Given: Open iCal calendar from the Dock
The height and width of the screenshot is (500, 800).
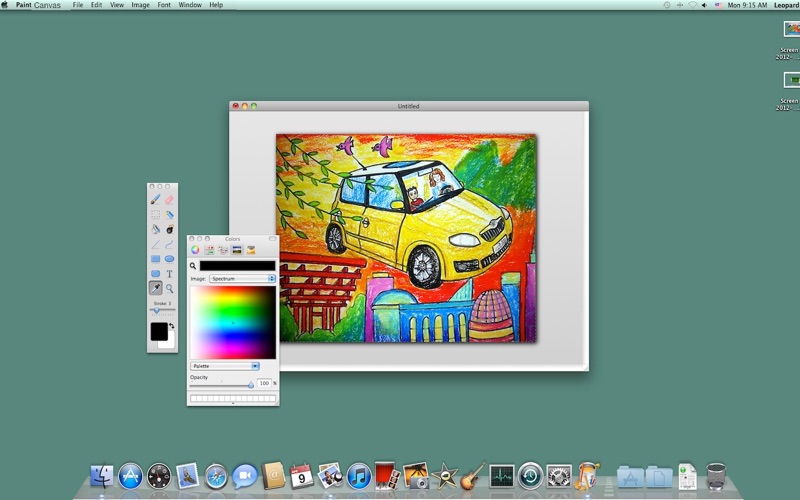Looking at the screenshot, I should click(x=302, y=476).
